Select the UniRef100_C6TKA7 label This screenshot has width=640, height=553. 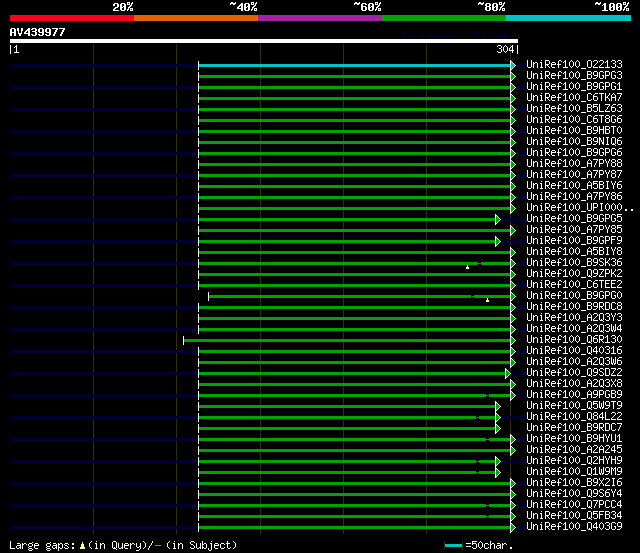pos(574,98)
